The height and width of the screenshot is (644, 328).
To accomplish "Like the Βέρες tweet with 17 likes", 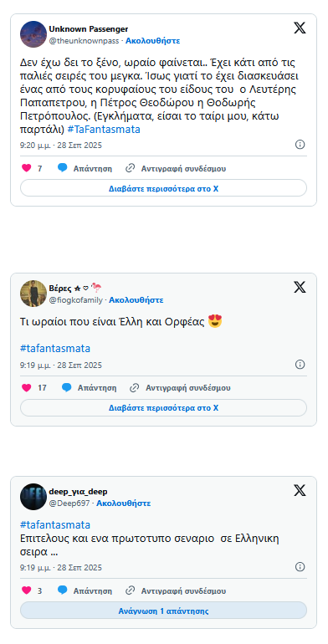I will coord(26,387).
